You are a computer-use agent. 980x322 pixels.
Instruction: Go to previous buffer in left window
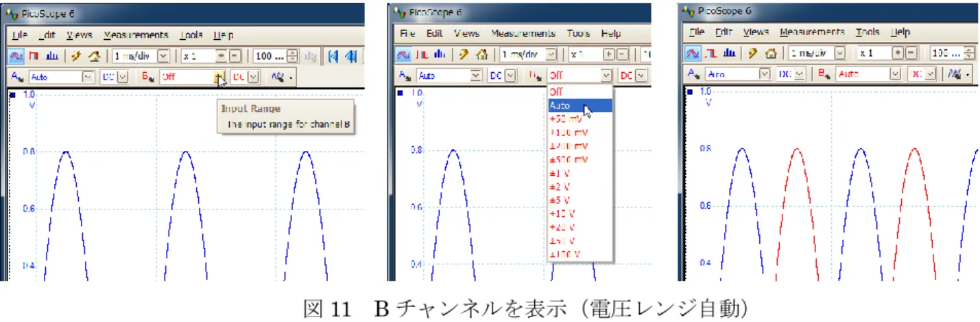(x=351, y=56)
